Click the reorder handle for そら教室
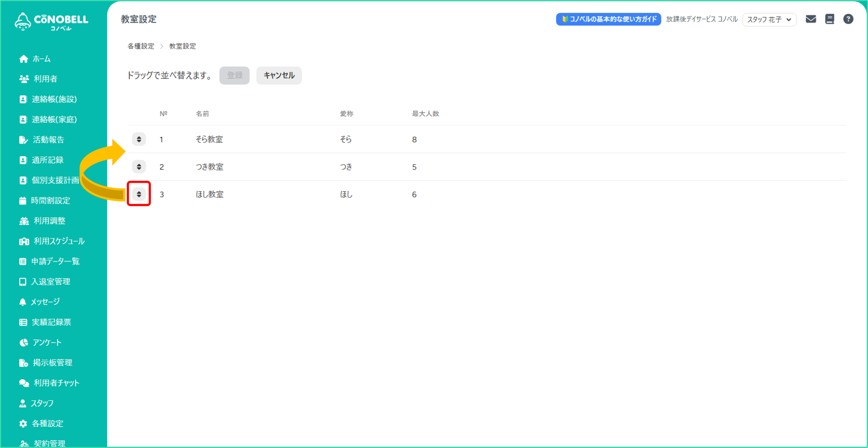This screenshot has width=868, height=448. tap(139, 139)
